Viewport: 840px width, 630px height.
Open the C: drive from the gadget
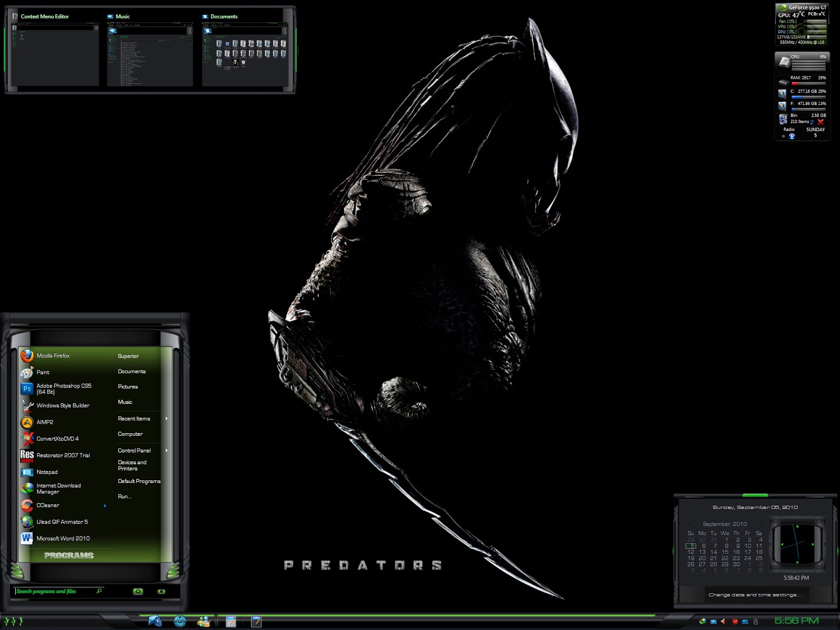782,93
